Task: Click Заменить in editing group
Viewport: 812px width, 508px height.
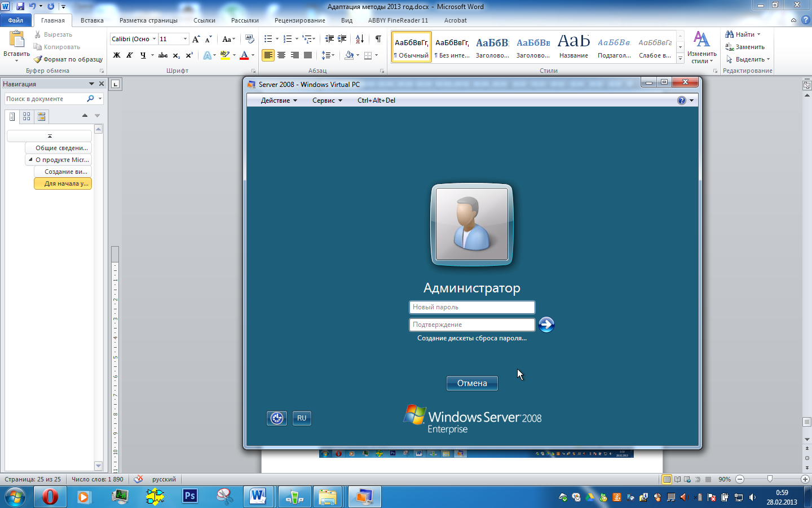Action: tap(745, 47)
